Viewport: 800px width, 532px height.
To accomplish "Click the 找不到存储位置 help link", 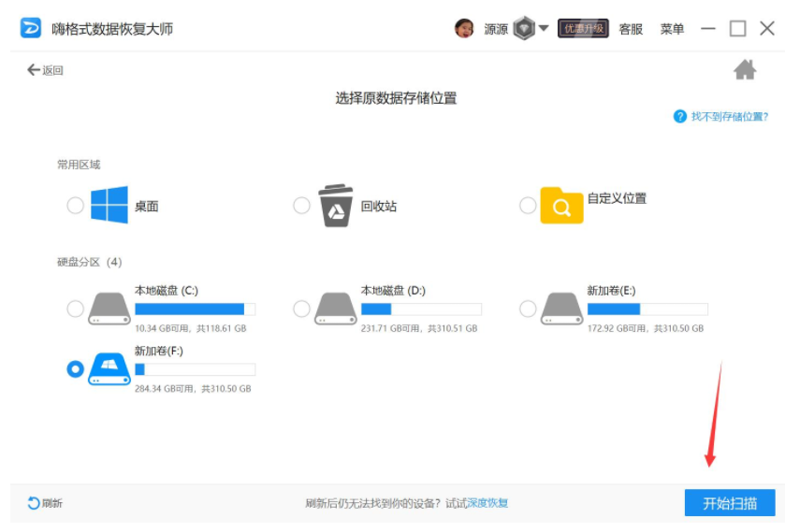I will [728, 117].
